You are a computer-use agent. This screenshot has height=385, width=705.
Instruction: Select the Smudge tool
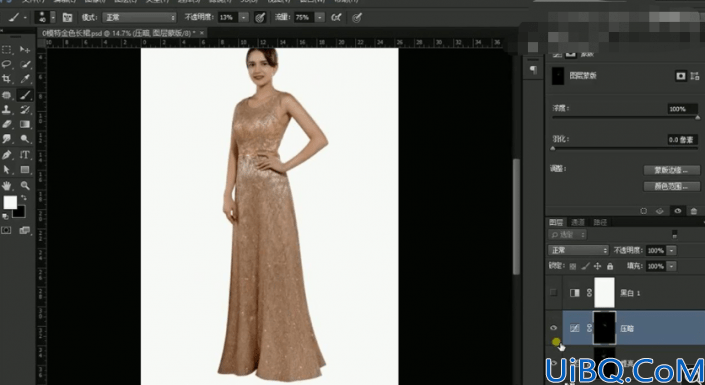pyautogui.click(x=7, y=139)
